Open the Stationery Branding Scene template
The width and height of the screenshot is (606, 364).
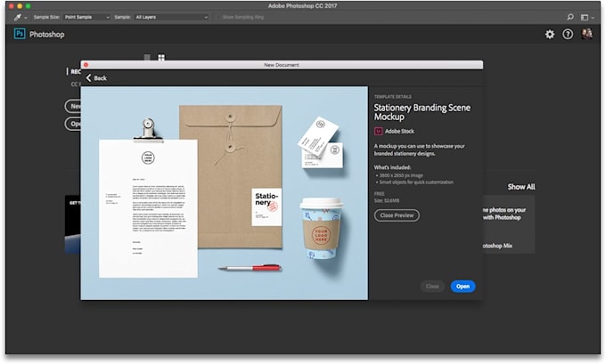point(463,287)
